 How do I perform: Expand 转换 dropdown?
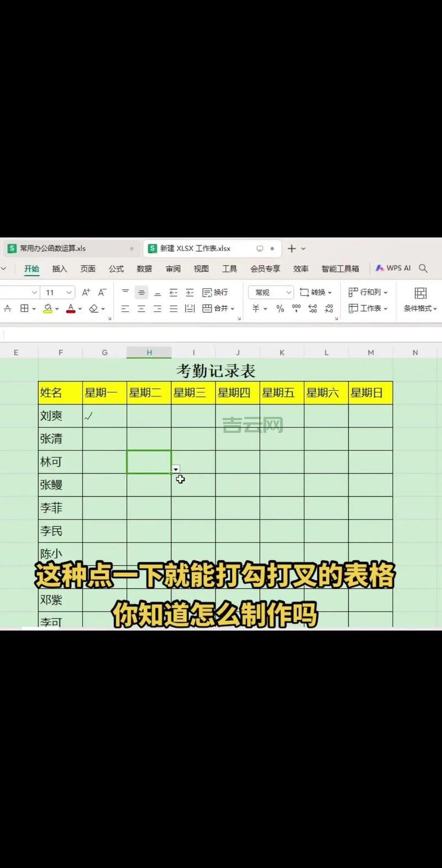[x=330, y=292]
